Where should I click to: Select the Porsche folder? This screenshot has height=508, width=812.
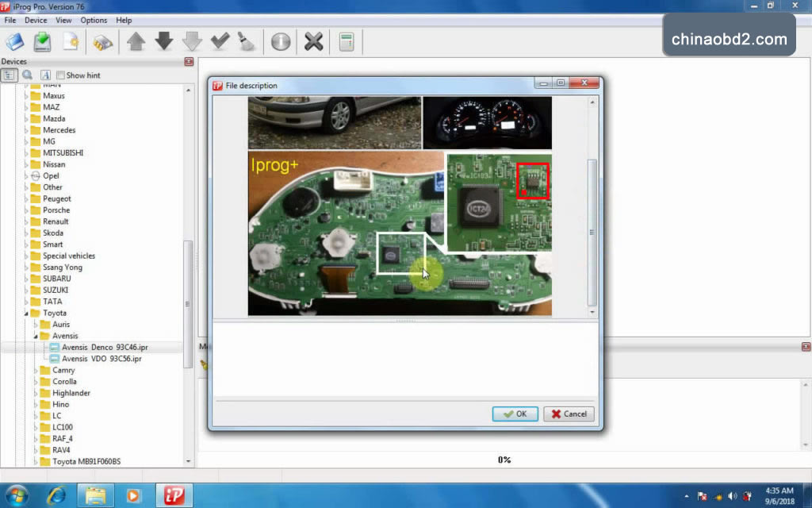[x=56, y=210]
